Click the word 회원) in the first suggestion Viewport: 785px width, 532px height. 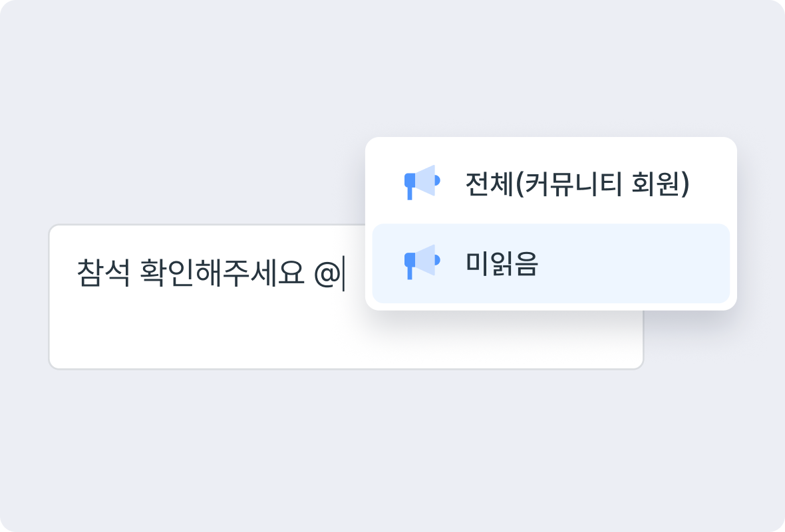(661, 184)
